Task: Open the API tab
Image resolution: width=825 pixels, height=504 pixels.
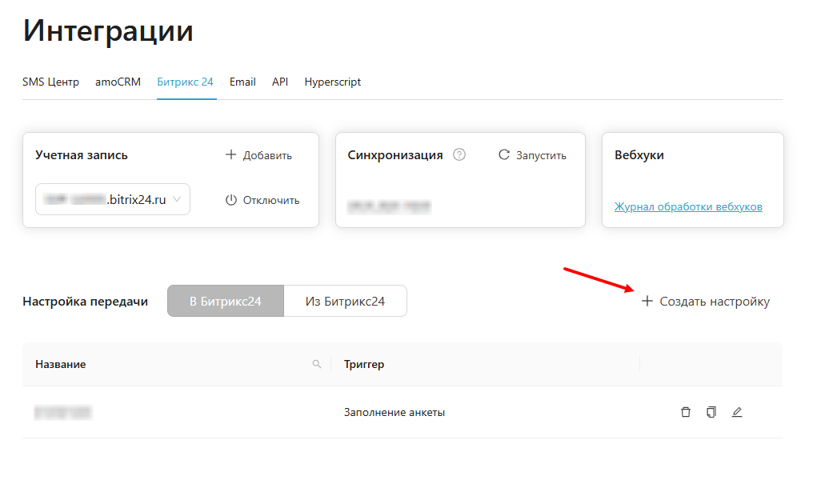Action: [x=280, y=82]
